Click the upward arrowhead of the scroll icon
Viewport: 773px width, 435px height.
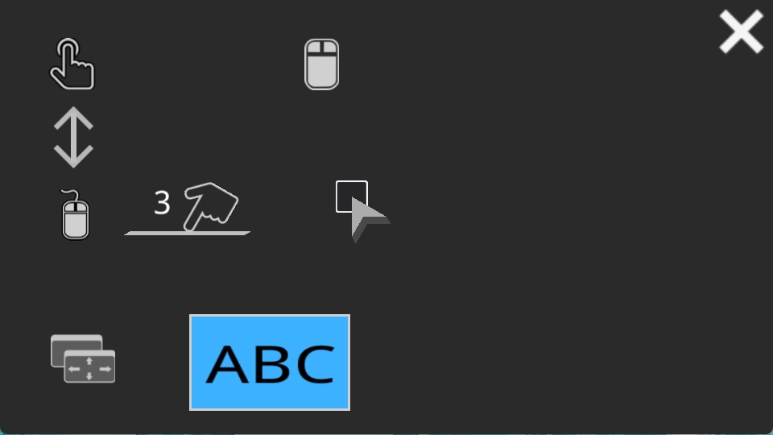[73, 119]
